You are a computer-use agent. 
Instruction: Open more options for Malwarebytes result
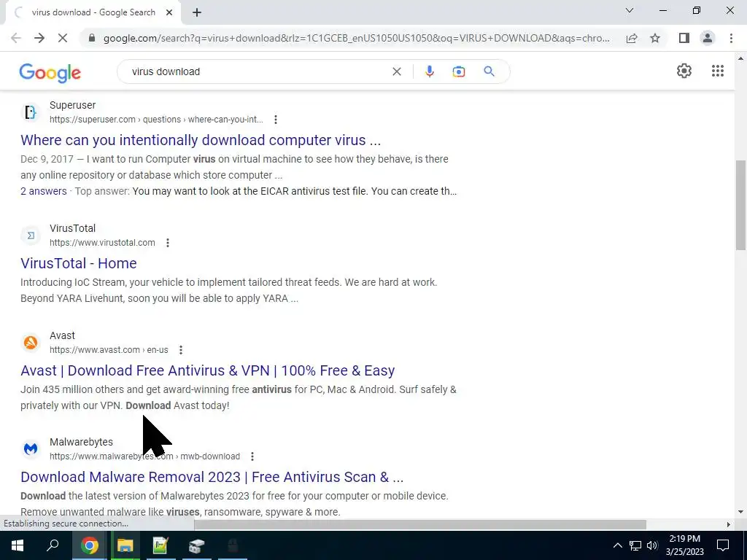[x=252, y=456]
